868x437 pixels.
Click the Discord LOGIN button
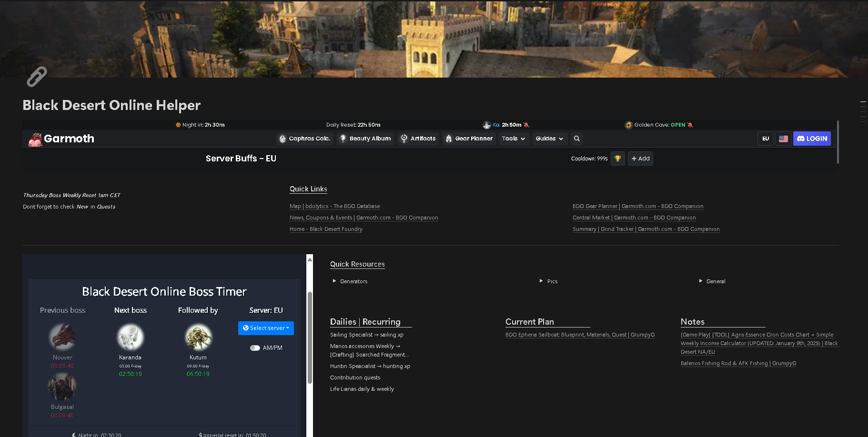812,139
